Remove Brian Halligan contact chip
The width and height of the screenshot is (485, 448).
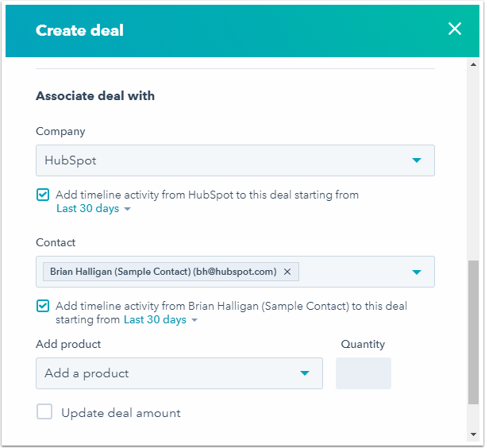287,272
